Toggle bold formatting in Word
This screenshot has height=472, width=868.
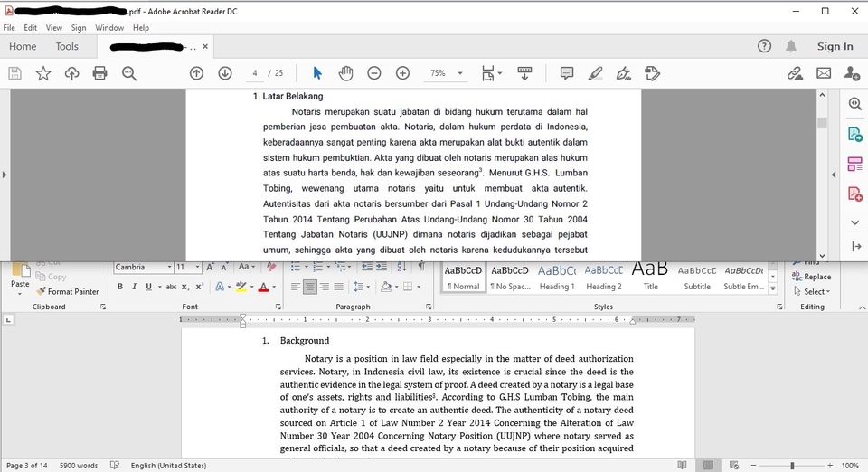pos(119,287)
